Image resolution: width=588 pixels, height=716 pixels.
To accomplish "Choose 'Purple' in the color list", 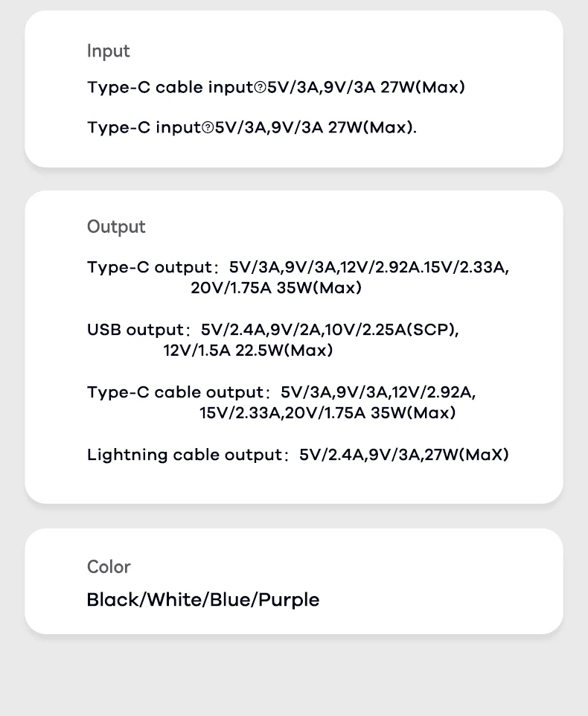I will coord(289,600).
